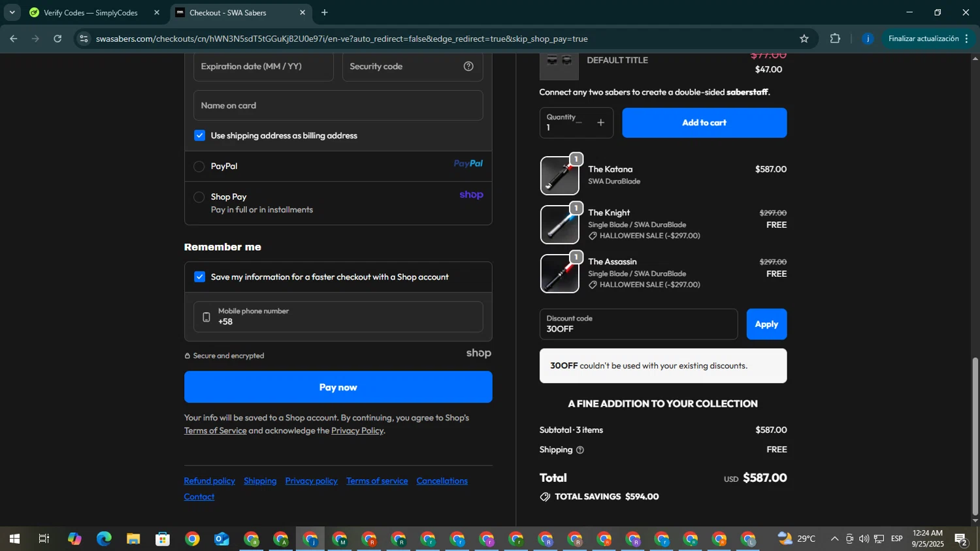Select the Shop Pay payment option
980x551 pixels.
(x=199, y=197)
